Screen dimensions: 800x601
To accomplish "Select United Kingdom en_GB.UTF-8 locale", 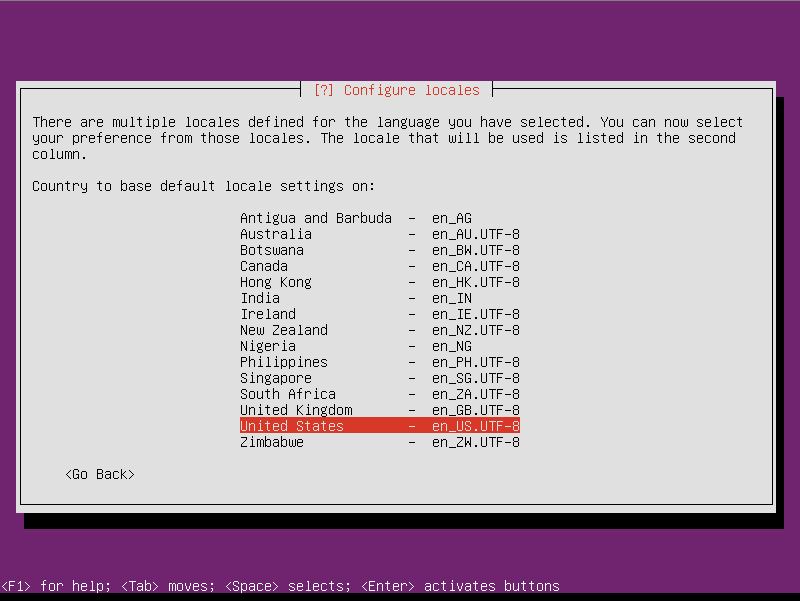I will (380, 410).
